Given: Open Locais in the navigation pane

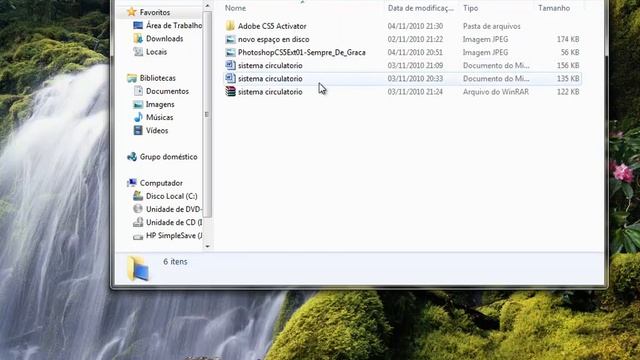Looking at the screenshot, I should 156,51.
